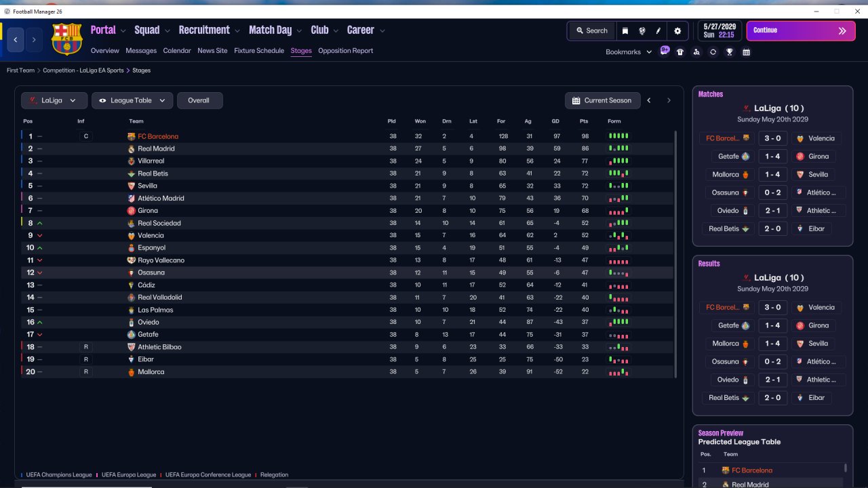Click the Overall filter button
Screen dimensions: 868x488
[199, 100]
